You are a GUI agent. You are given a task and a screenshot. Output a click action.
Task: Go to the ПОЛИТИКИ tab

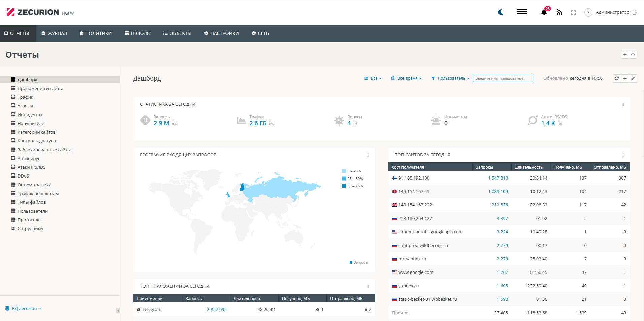[96, 33]
